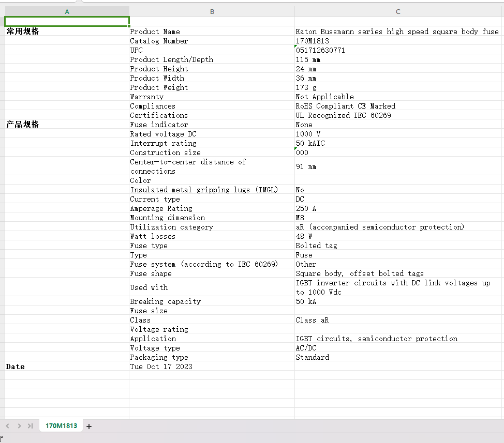Go to next sheet arrow
The image size is (504, 443).
click(x=19, y=426)
